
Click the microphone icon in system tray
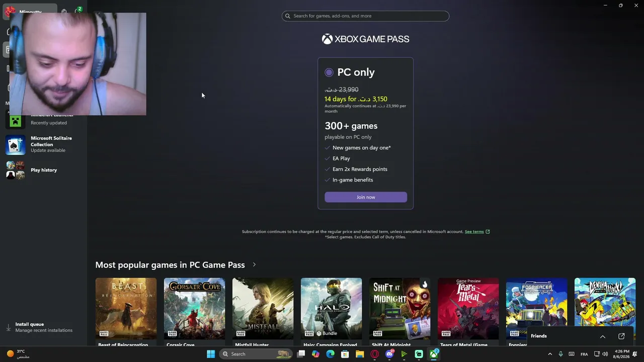point(560,354)
